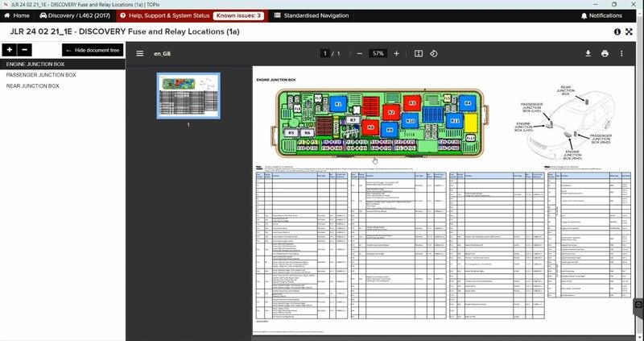Select REAR JUNCTION BOX in tree

coord(33,86)
